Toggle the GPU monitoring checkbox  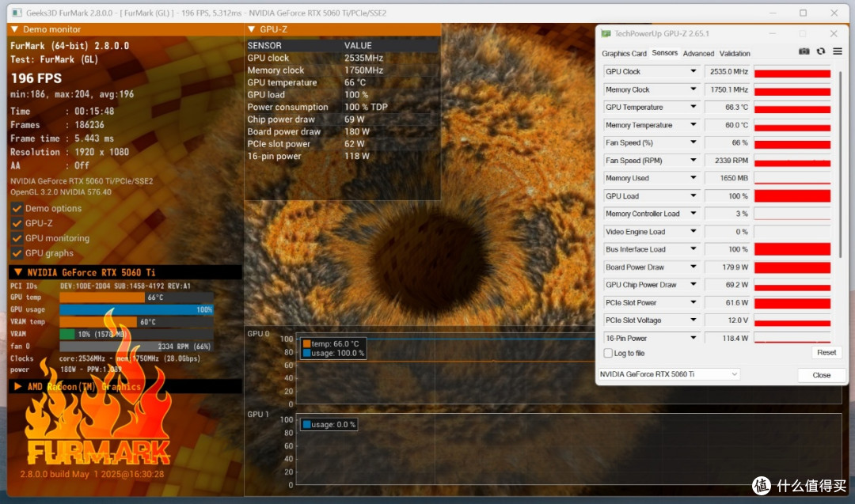[17, 238]
